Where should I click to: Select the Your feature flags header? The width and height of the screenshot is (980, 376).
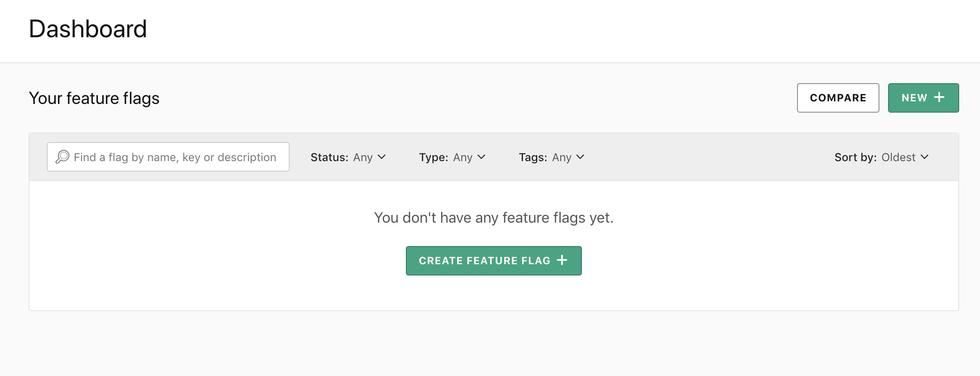coord(94,98)
